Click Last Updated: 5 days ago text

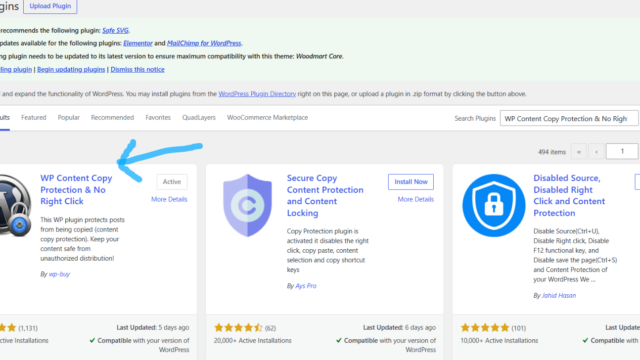coord(153,327)
